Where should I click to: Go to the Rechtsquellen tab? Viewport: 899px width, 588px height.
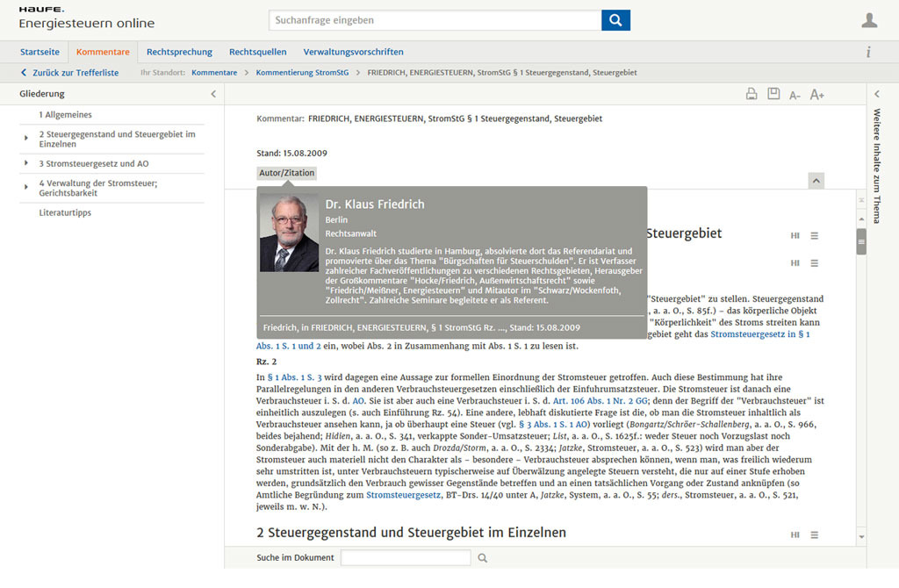click(258, 52)
